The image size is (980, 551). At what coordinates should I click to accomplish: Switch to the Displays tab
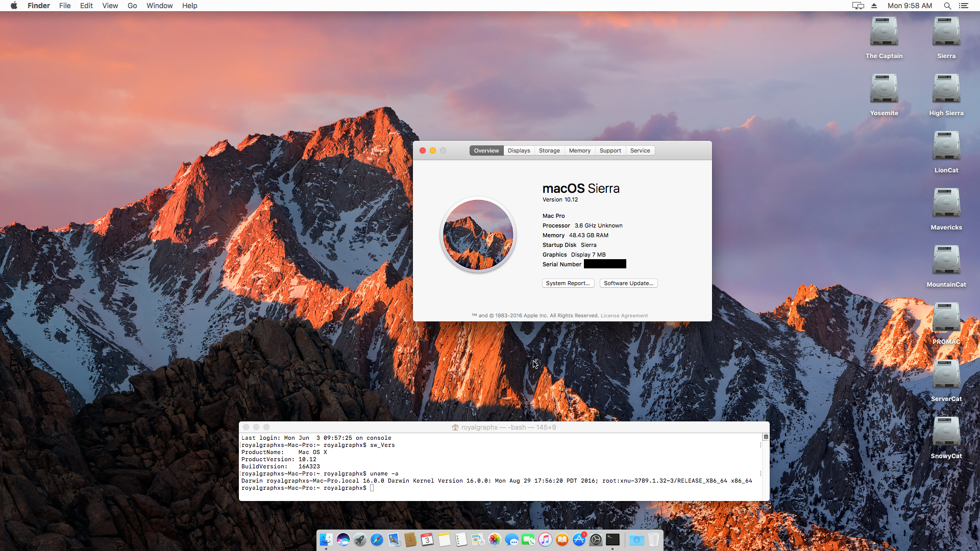tap(519, 151)
